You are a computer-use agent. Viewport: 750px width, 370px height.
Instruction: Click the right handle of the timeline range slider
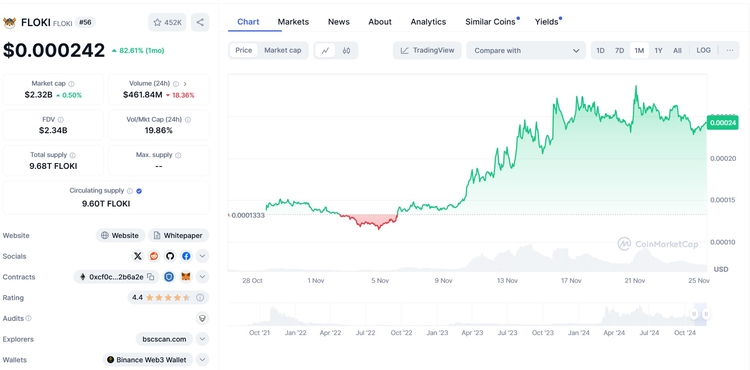click(706, 314)
